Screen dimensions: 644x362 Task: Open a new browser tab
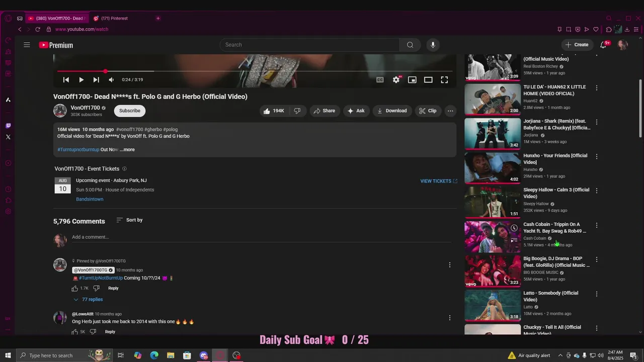158,18
